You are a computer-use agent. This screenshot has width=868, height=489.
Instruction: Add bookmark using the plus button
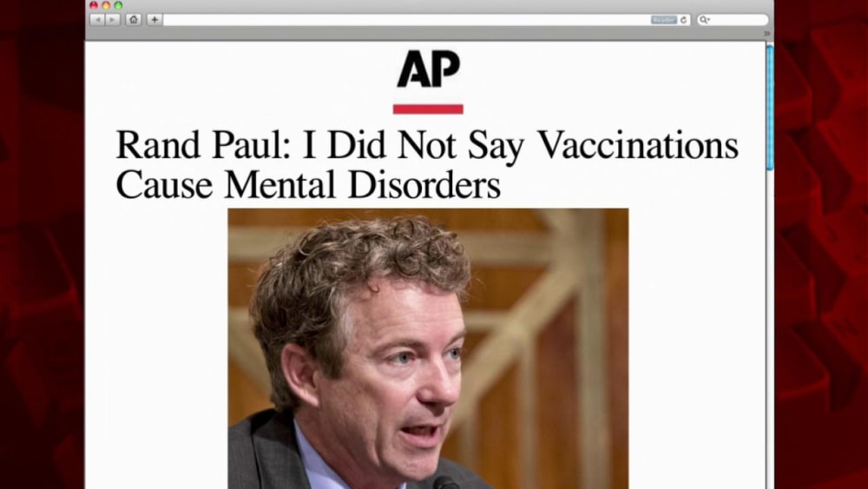pyautogui.click(x=155, y=20)
